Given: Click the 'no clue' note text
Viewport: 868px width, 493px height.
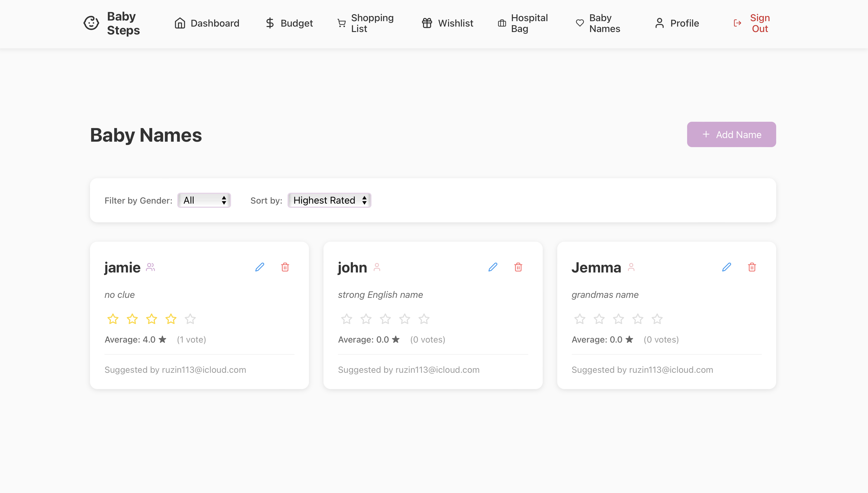Looking at the screenshot, I should click(x=120, y=295).
